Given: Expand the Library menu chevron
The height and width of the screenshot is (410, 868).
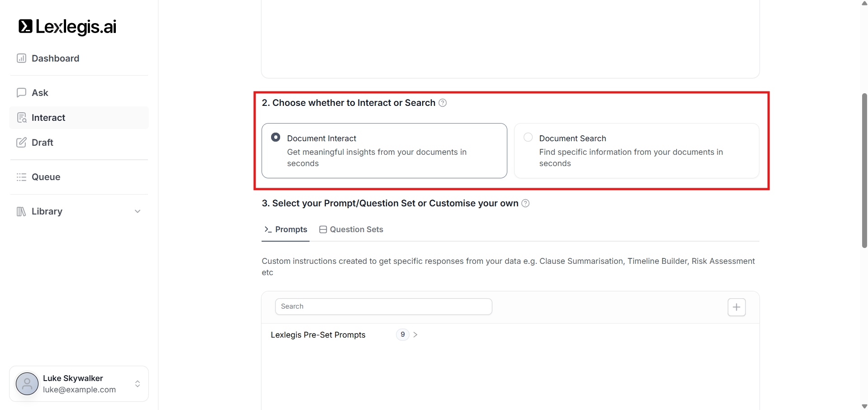Looking at the screenshot, I should (x=138, y=211).
